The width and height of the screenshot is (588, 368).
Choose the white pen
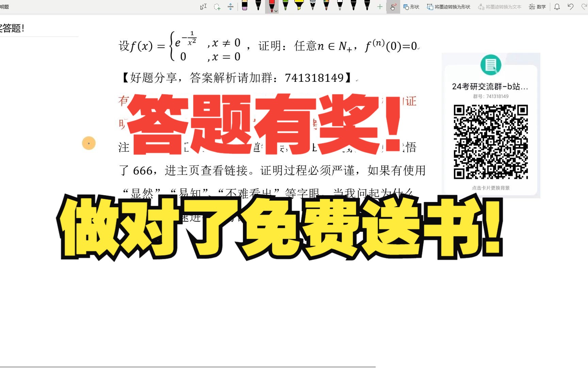(x=340, y=5)
